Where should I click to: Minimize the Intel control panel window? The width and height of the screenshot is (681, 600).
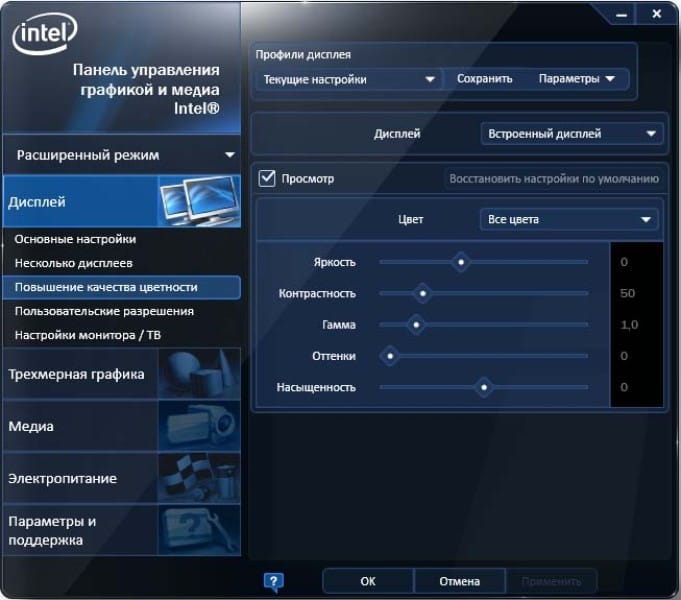[x=621, y=15]
